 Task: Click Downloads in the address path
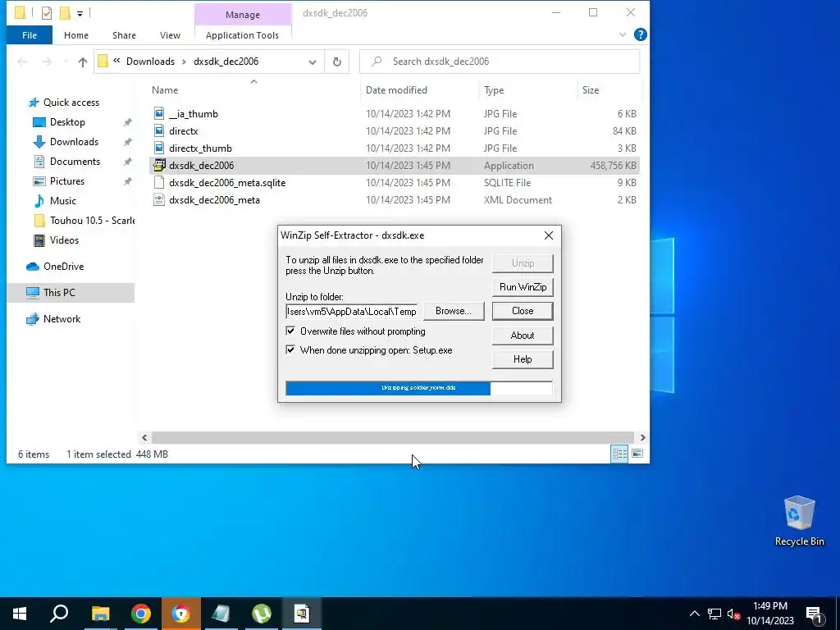(151, 62)
